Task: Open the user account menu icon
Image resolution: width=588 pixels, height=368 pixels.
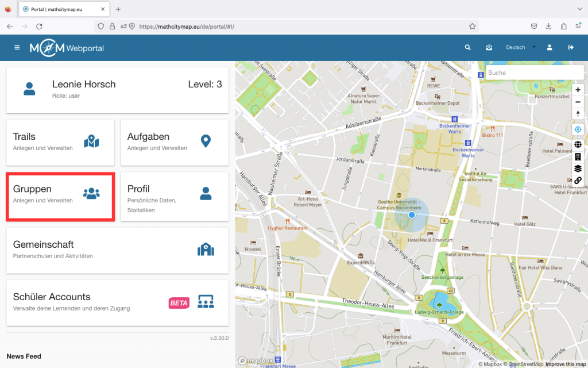Action: coord(550,48)
